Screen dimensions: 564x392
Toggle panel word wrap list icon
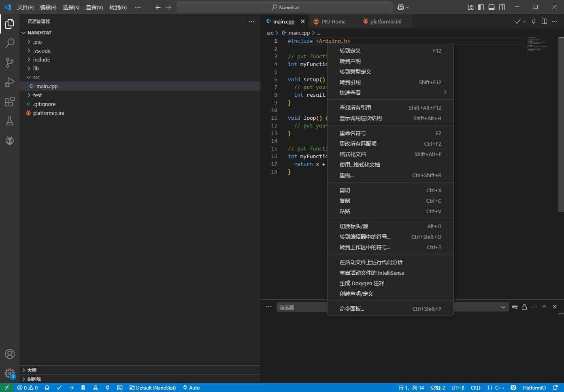click(x=515, y=307)
